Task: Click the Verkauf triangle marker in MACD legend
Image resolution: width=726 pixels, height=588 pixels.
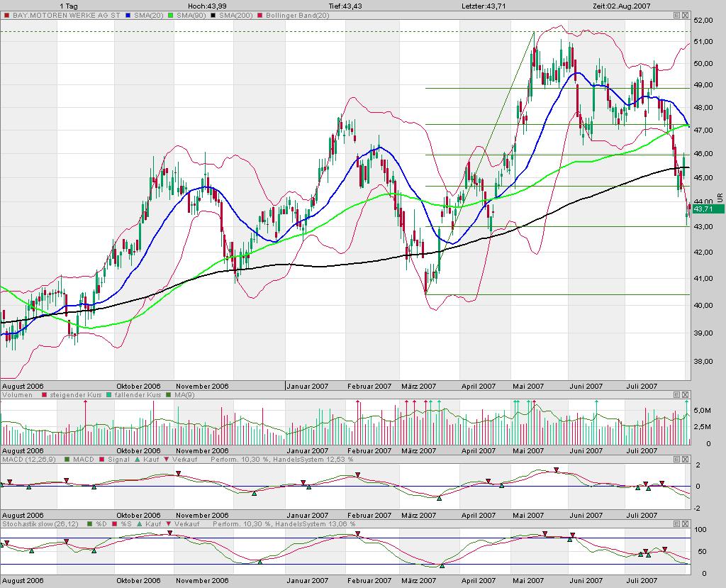Action: 165,458
